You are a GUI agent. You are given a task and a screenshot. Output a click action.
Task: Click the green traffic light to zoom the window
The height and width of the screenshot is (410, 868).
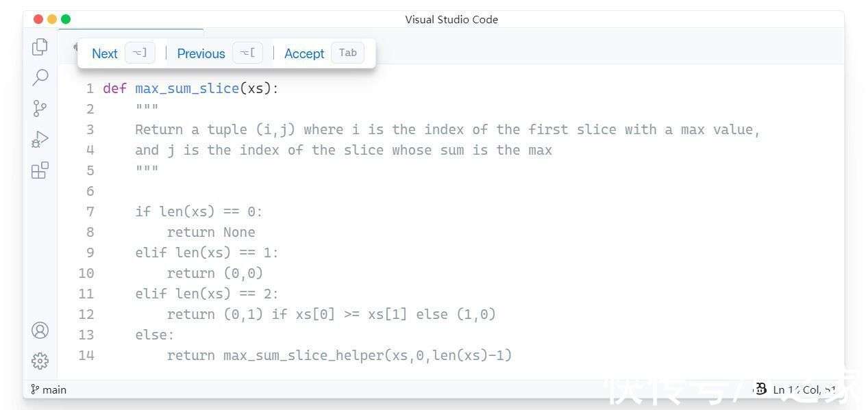(x=65, y=19)
